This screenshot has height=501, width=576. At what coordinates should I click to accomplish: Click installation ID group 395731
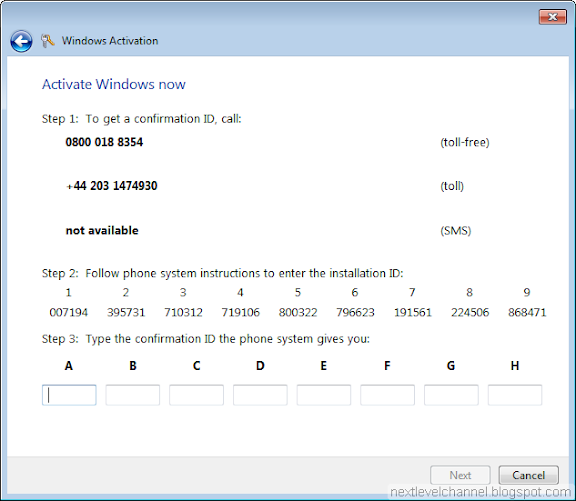pyautogui.click(x=126, y=313)
